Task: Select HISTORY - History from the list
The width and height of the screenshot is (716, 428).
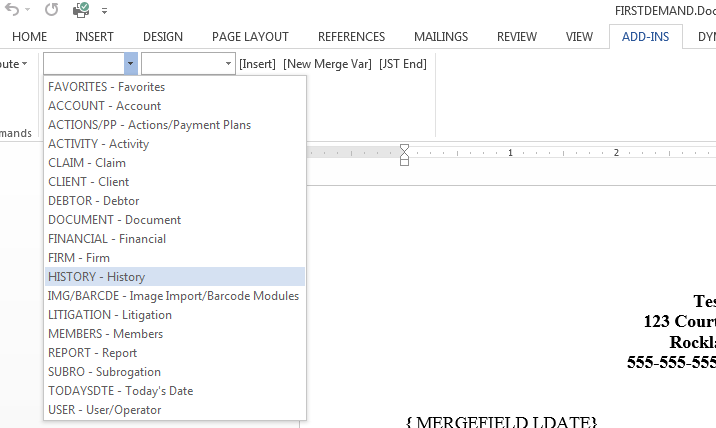Action: point(96,277)
